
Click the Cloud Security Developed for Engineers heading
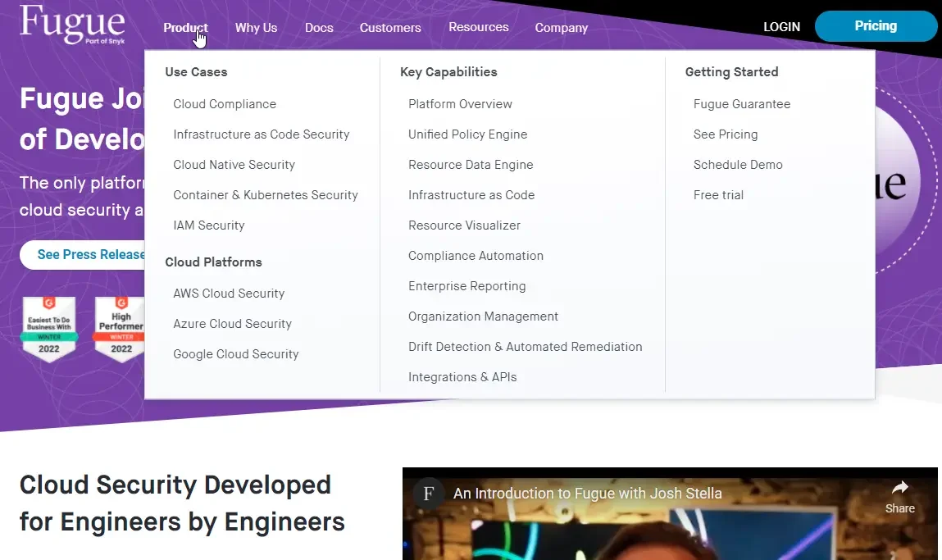(182, 503)
